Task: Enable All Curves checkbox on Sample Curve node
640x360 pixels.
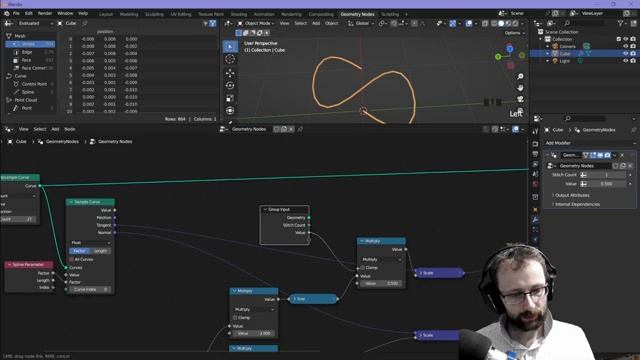Action: pyautogui.click(x=72, y=260)
